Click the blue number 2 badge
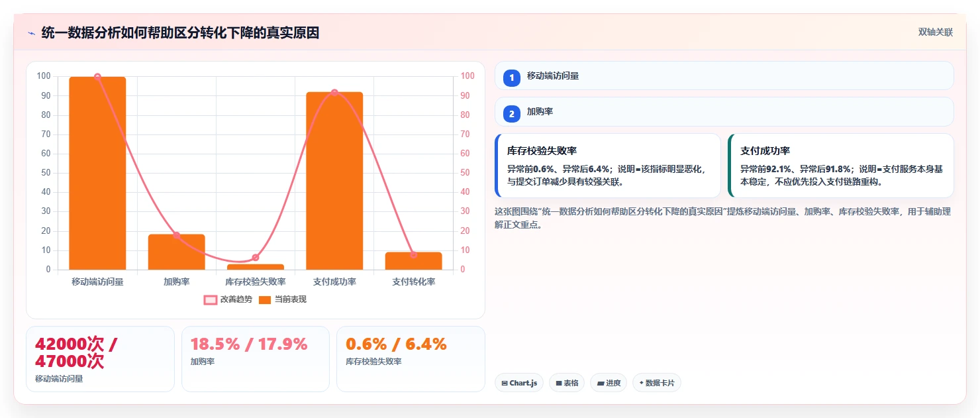 [x=512, y=114]
